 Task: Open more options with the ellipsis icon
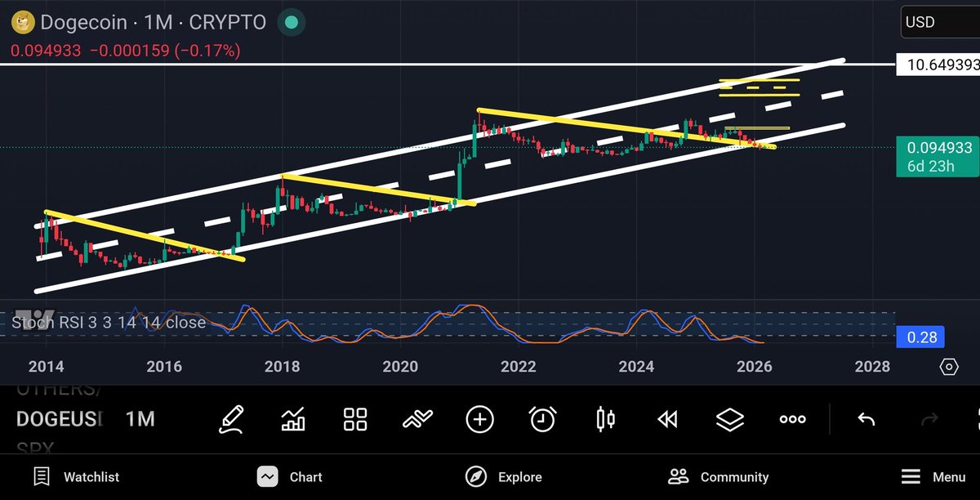pyautogui.click(x=791, y=418)
